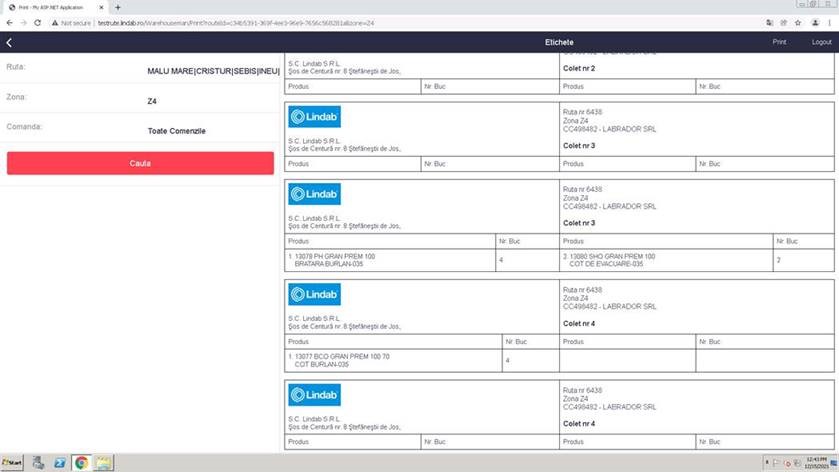
Task: Click the browser reload button
Action: point(37,22)
